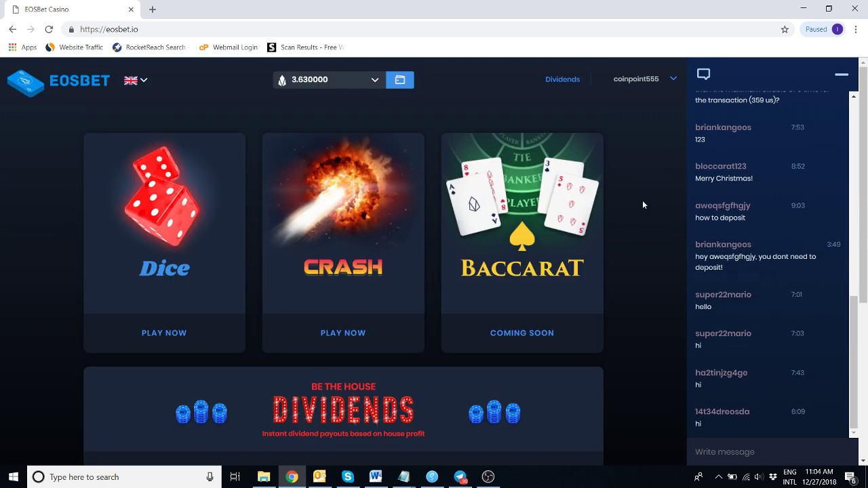The width and height of the screenshot is (868, 488).
Task: Click username 14t34dreosda in chat
Action: click(x=722, y=411)
